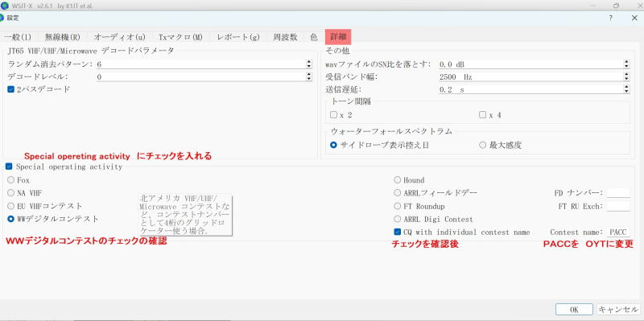Click the ウォーターフォールスペクトラム group title
The image size is (644, 321).
[x=391, y=131]
